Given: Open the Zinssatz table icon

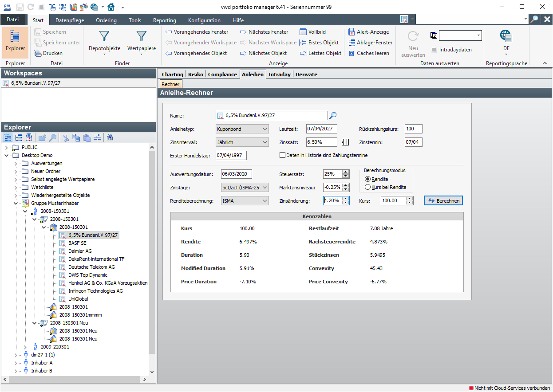Looking at the screenshot, I should (345, 142).
